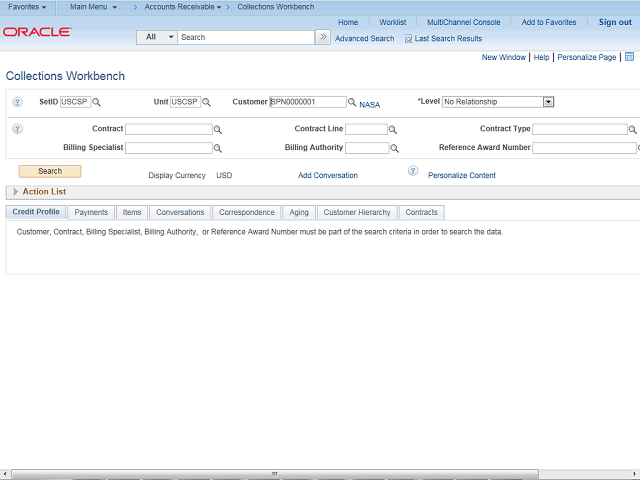Click Add to Favorites link

(x=549, y=22)
